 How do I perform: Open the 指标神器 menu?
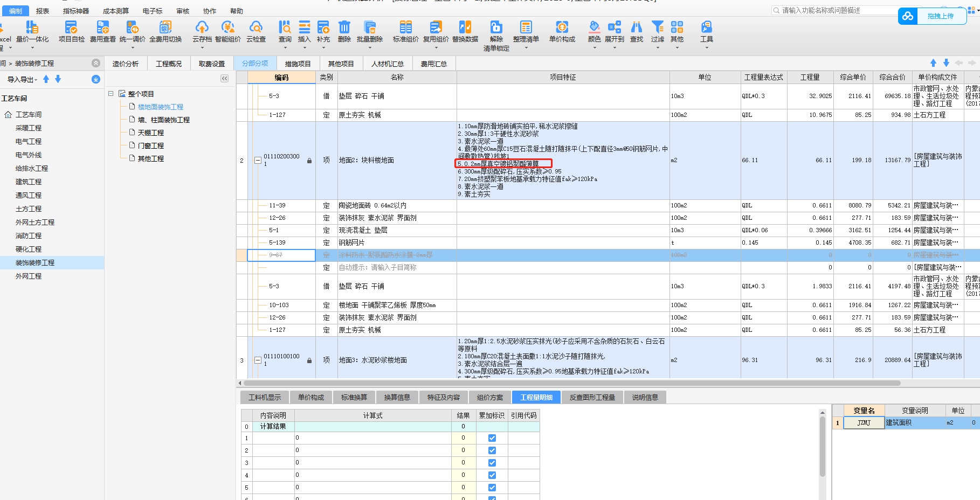[76, 11]
